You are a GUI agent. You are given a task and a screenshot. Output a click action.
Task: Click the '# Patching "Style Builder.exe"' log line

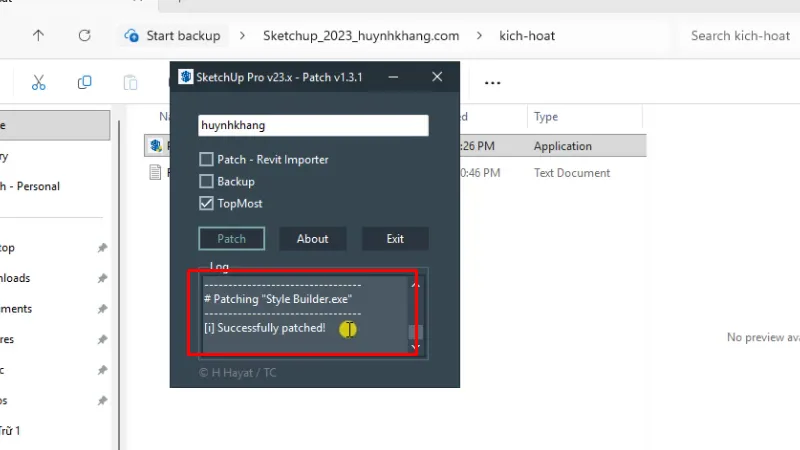tap(278, 299)
